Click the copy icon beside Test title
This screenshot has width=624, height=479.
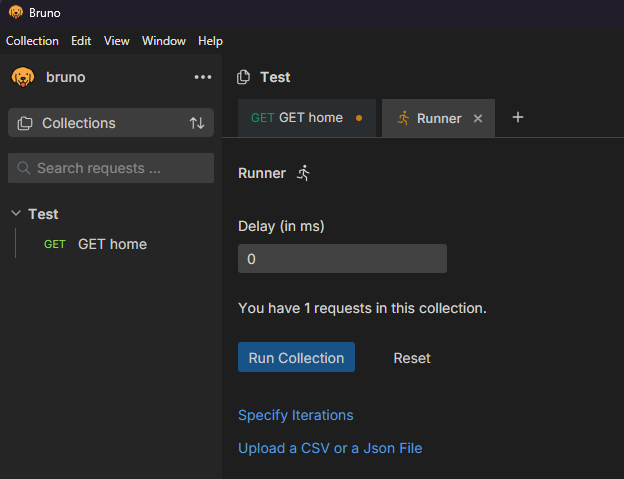[243, 77]
